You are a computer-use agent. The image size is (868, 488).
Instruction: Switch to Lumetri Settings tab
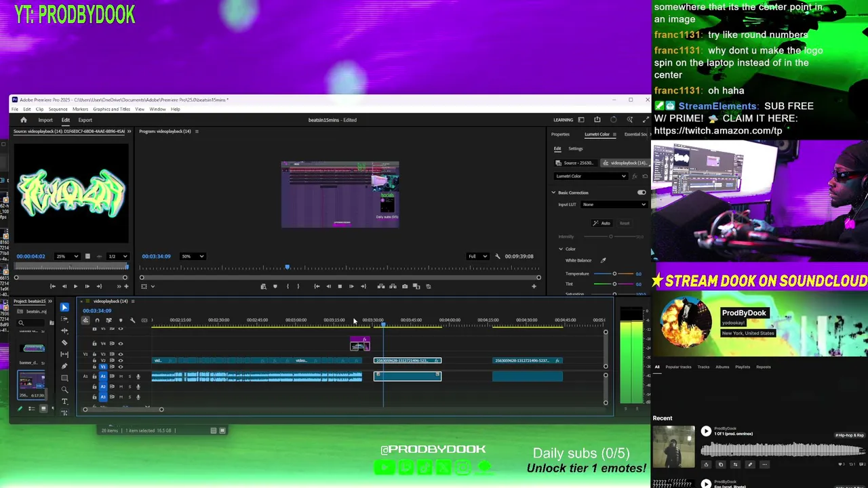pos(576,148)
